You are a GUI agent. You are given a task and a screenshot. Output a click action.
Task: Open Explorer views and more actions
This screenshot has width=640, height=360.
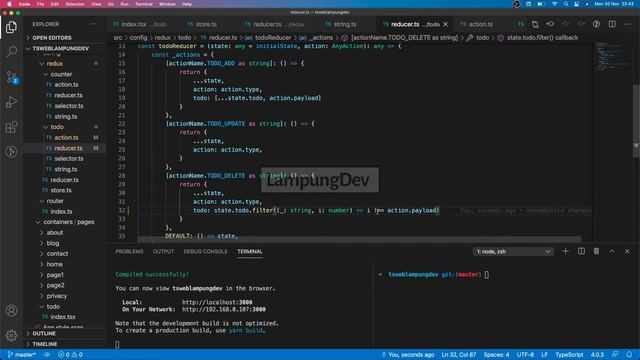point(94,24)
